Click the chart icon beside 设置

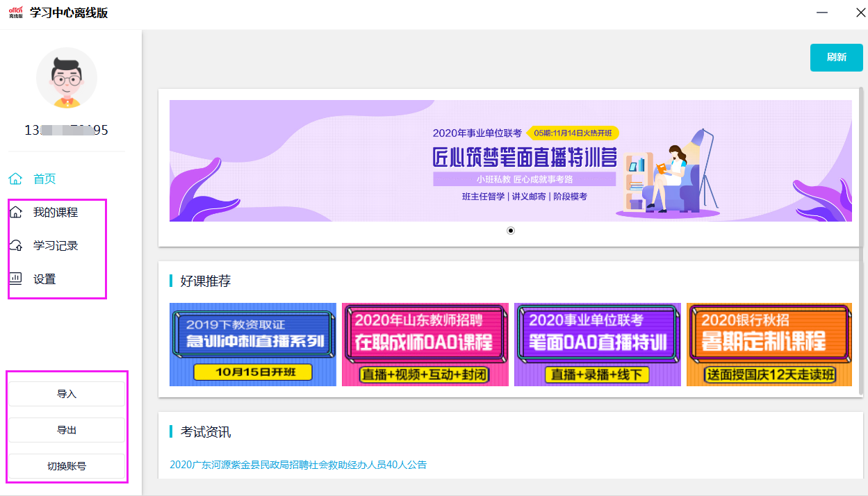15,279
